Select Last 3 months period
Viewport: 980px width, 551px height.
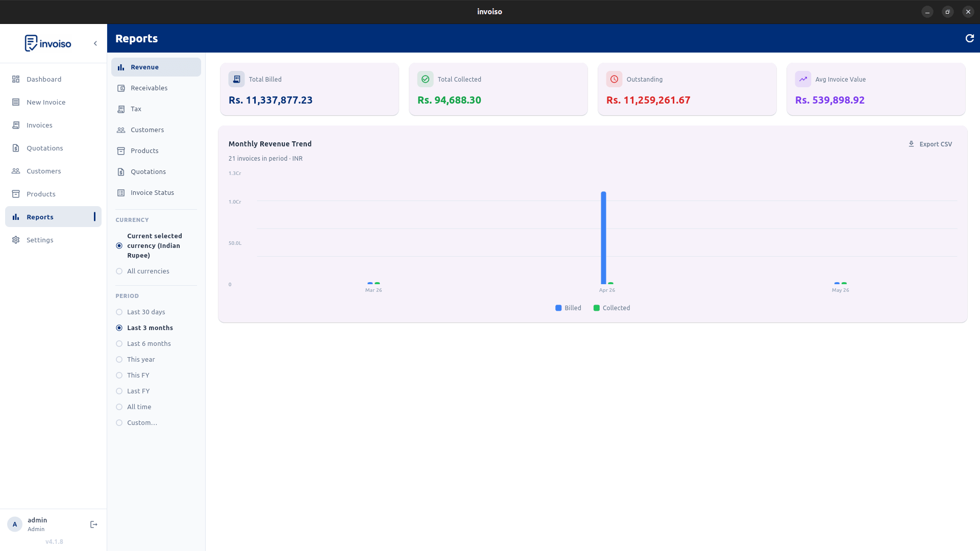tap(119, 328)
